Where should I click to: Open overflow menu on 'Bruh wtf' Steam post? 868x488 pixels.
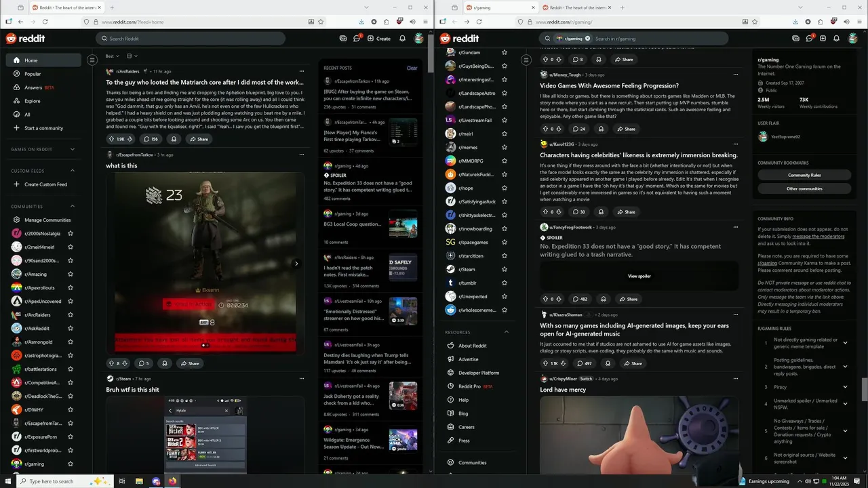pos(302,379)
